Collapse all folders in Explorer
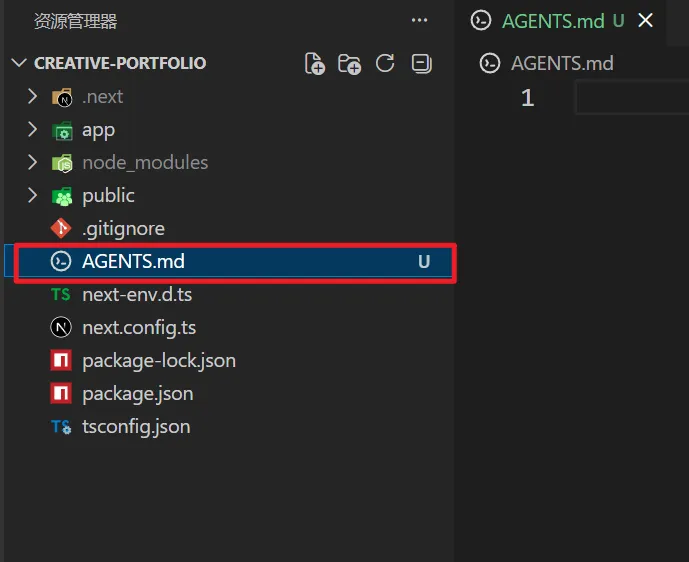 point(421,64)
